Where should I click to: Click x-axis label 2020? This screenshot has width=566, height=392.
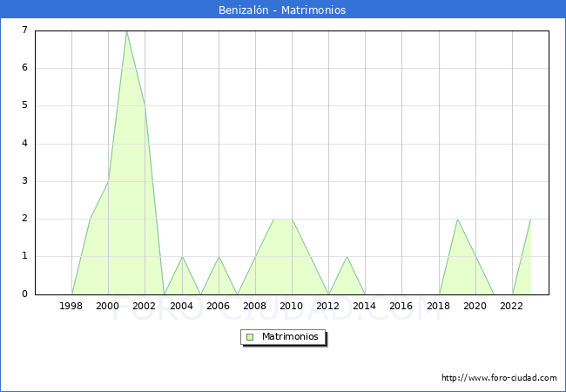click(x=475, y=306)
